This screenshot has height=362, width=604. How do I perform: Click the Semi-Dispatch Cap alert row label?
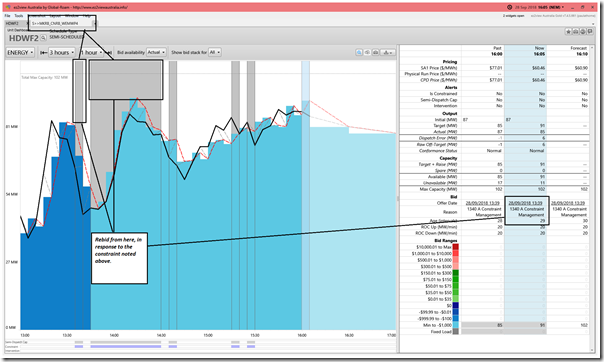[439, 100]
